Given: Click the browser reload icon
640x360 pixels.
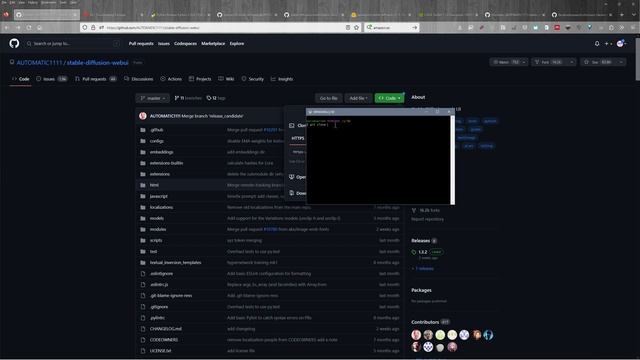Looking at the screenshot, I should (29, 27).
